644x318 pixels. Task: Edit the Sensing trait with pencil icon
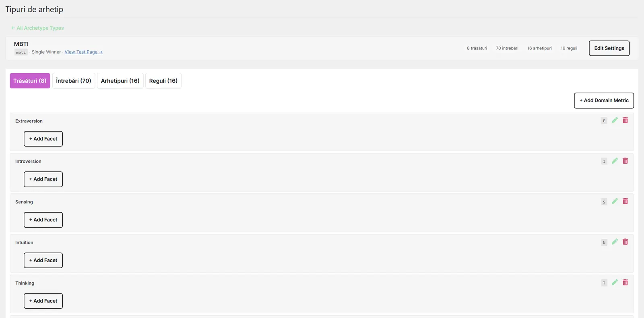615,201
